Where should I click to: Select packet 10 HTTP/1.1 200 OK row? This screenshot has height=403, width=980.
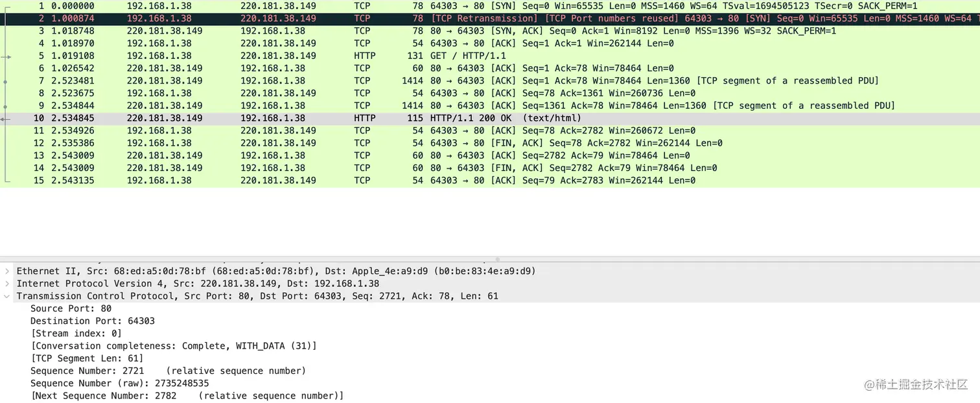[490, 118]
